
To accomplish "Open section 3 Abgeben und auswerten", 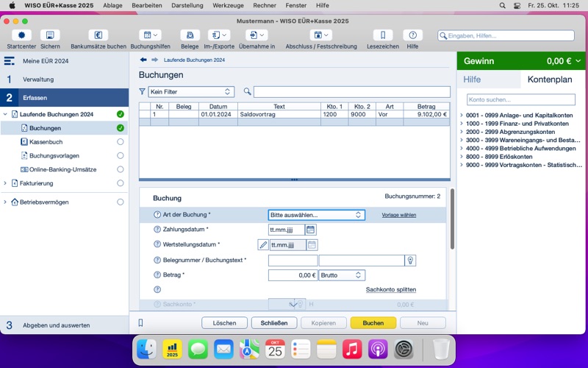I will pyautogui.click(x=65, y=325).
